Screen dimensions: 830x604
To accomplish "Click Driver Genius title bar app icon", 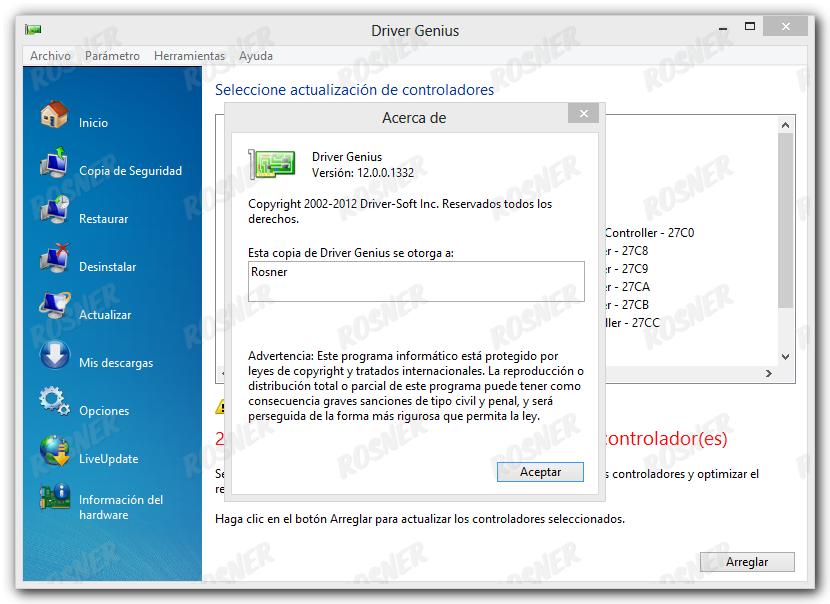I will click(33, 30).
